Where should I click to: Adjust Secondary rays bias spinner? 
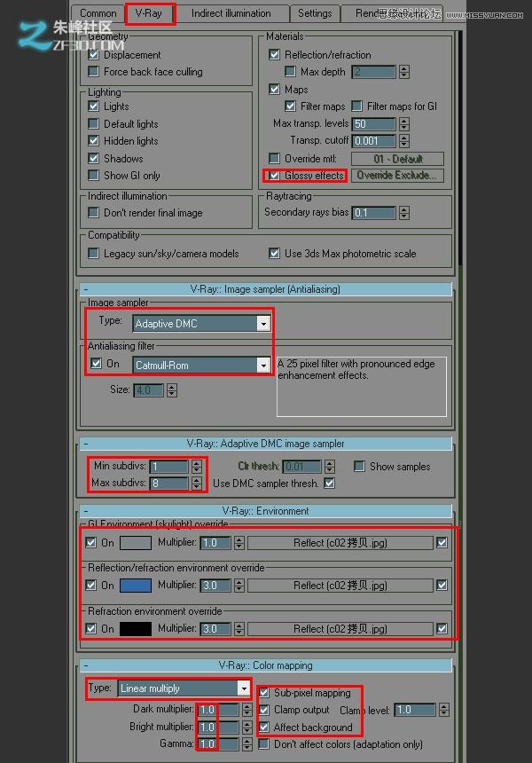click(x=404, y=213)
